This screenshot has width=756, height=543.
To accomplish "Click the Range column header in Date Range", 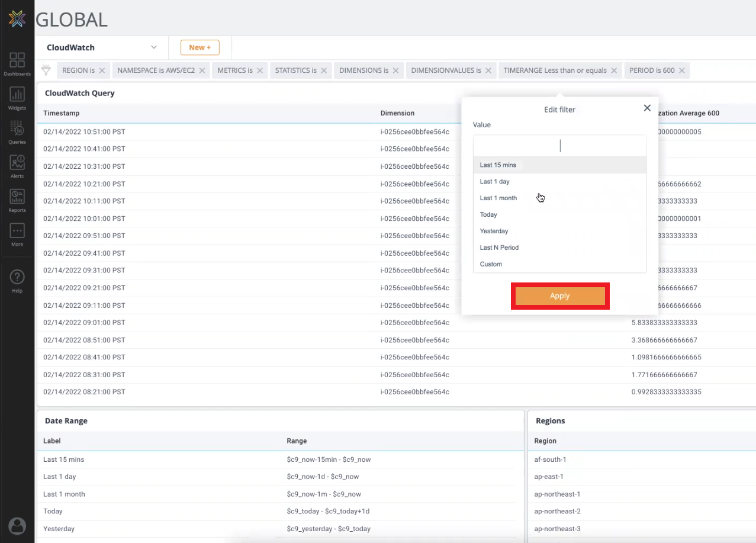I will tap(297, 441).
